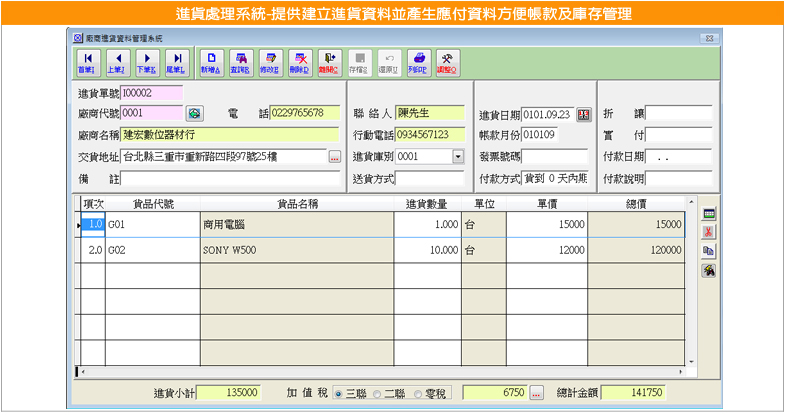
Task: Print using the 列印 printer icon
Action: coord(420,63)
